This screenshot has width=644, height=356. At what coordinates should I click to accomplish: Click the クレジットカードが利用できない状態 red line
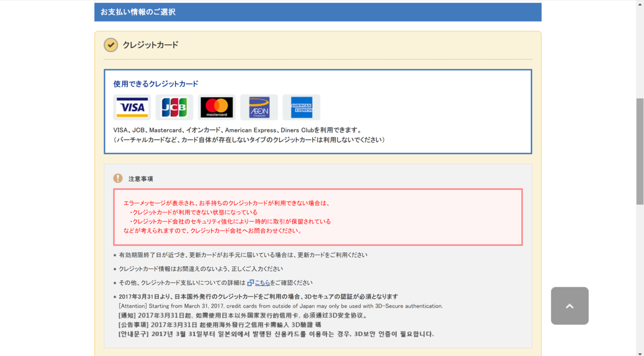(193, 212)
